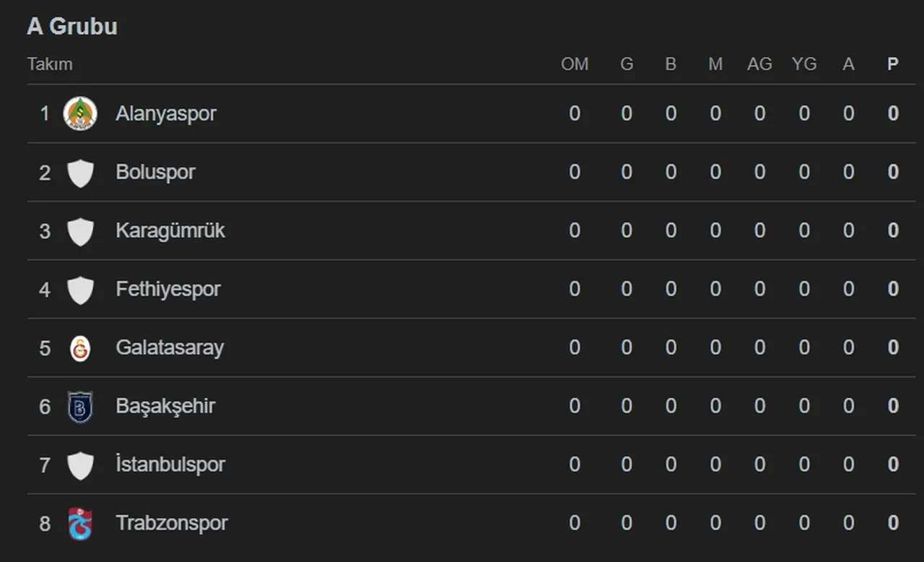The width and height of the screenshot is (924, 562).
Task: Click the Galatasaray club crest
Action: click(x=80, y=348)
